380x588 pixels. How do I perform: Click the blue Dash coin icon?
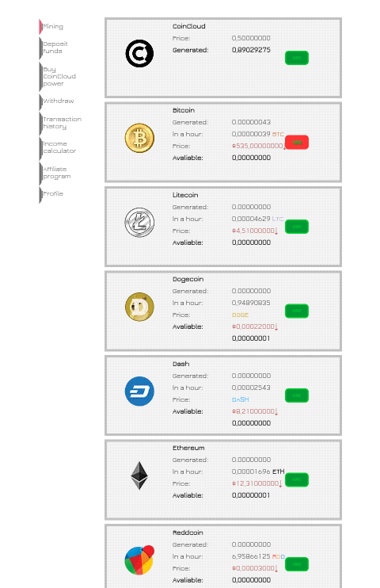(x=139, y=391)
